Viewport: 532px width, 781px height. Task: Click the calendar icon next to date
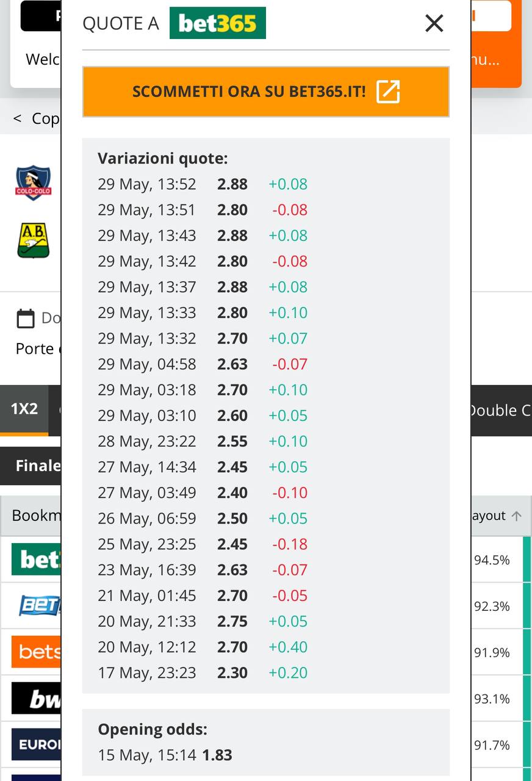(x=26, y=319)
